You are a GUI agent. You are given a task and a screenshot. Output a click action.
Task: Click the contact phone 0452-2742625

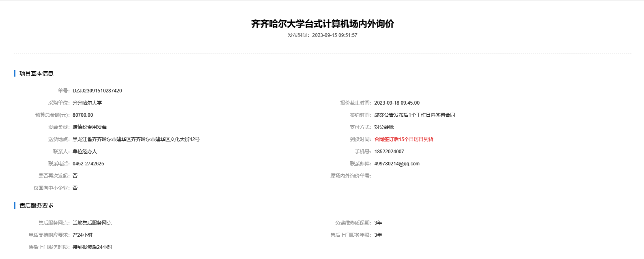[88, 164]
